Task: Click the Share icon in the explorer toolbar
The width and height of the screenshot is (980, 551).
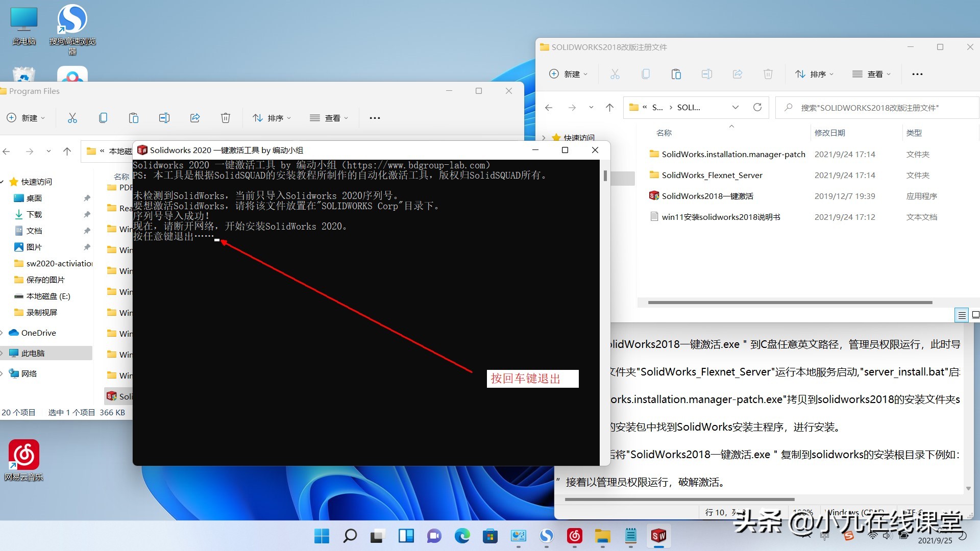Action: (738, 74)
